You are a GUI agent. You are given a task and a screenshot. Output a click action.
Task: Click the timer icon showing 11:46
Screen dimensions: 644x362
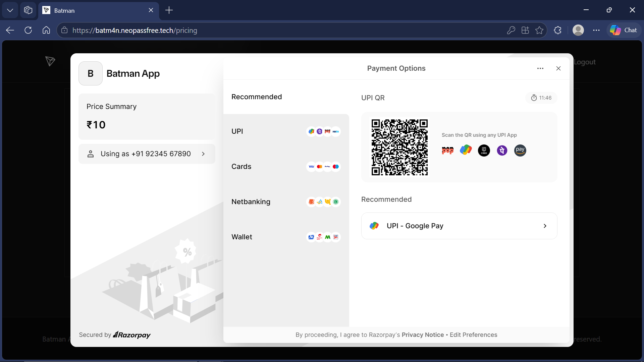[x=534, y=98]
